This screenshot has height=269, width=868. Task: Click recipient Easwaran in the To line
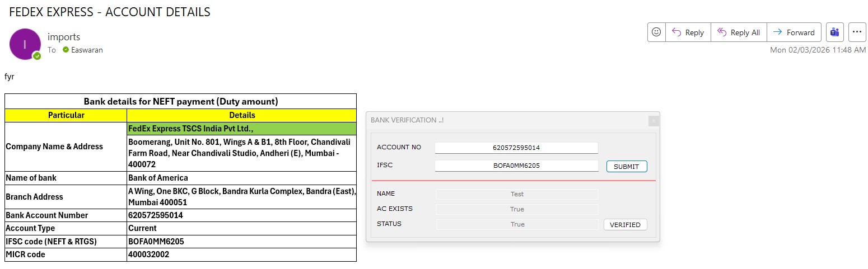coord(87,50)
